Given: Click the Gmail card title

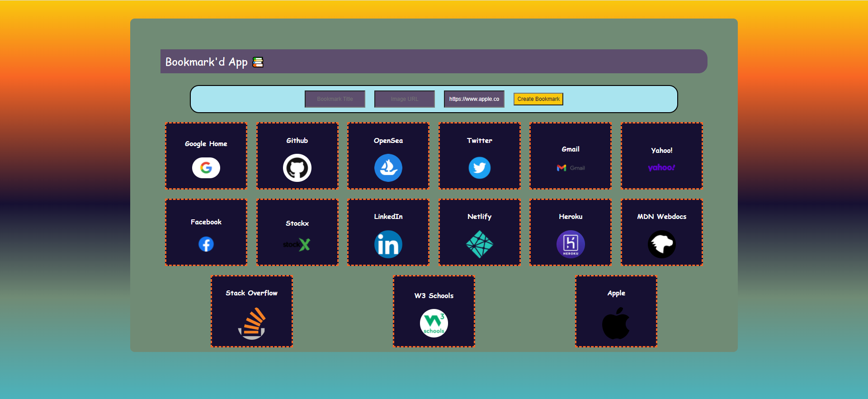Looking at the screenshot, I should pos(571,149).
